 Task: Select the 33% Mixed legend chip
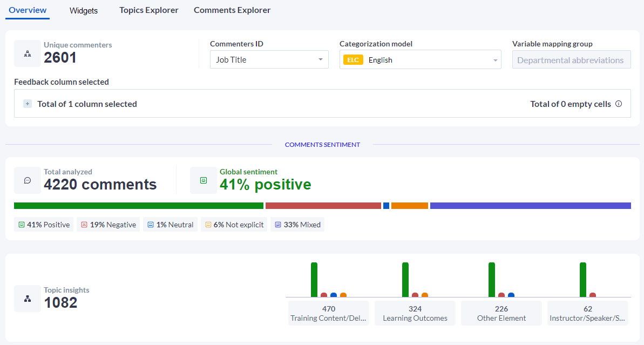(297, 225)
